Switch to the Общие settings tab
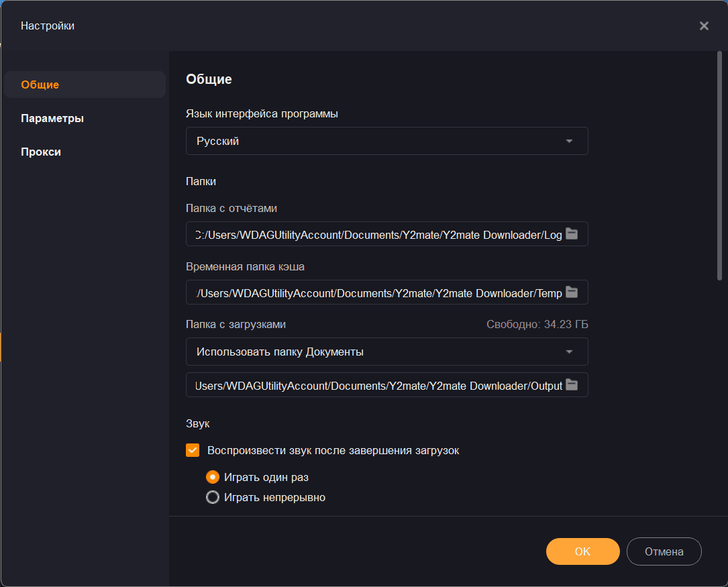728x587 pixels. click(x=40, y=85)
